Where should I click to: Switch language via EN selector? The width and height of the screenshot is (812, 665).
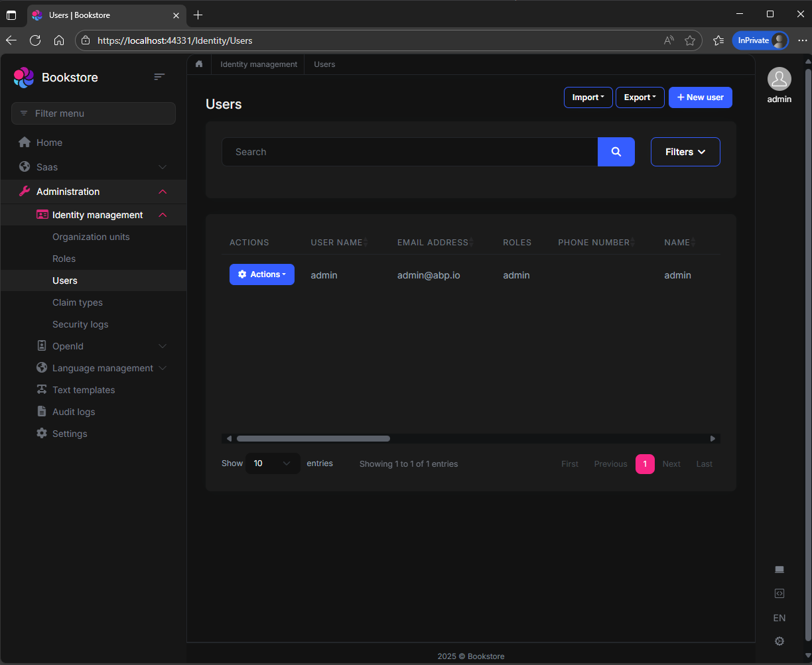click(779, 618)
